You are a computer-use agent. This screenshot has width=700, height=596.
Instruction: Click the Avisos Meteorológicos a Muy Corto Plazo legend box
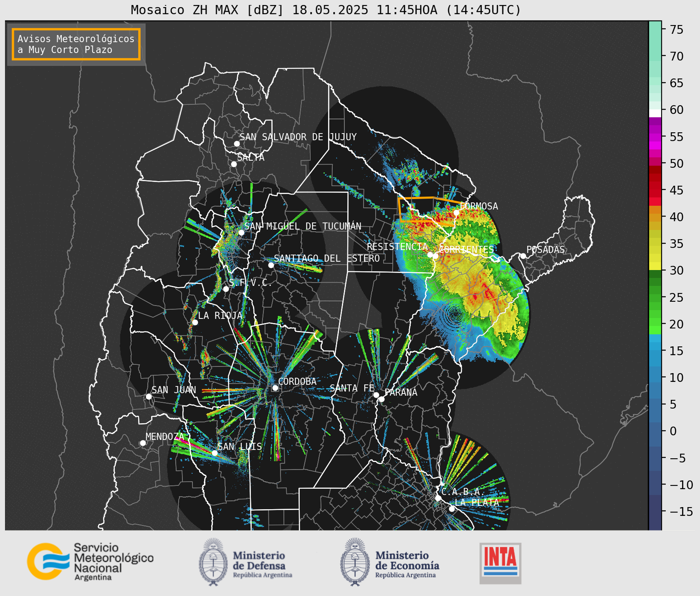(x=76, y=44)
